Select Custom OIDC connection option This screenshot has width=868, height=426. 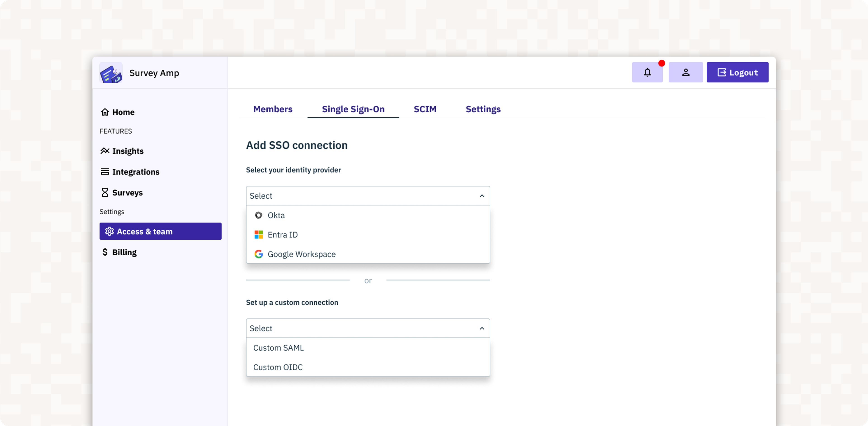click(278, 367)
